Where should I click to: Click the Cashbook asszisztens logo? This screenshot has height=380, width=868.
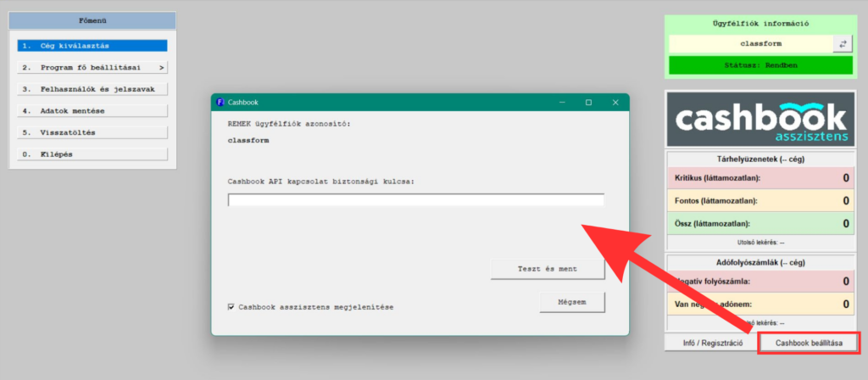pos(759,120)
